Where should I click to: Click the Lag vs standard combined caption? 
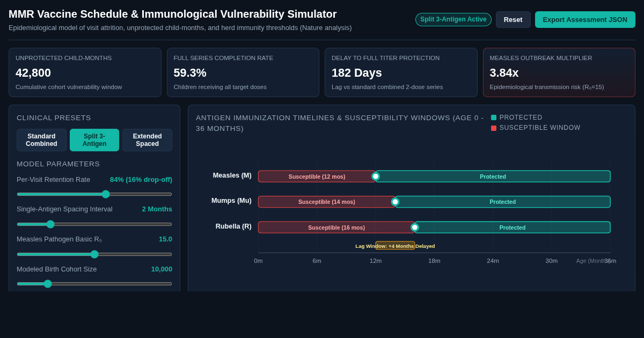coord(387,87)
